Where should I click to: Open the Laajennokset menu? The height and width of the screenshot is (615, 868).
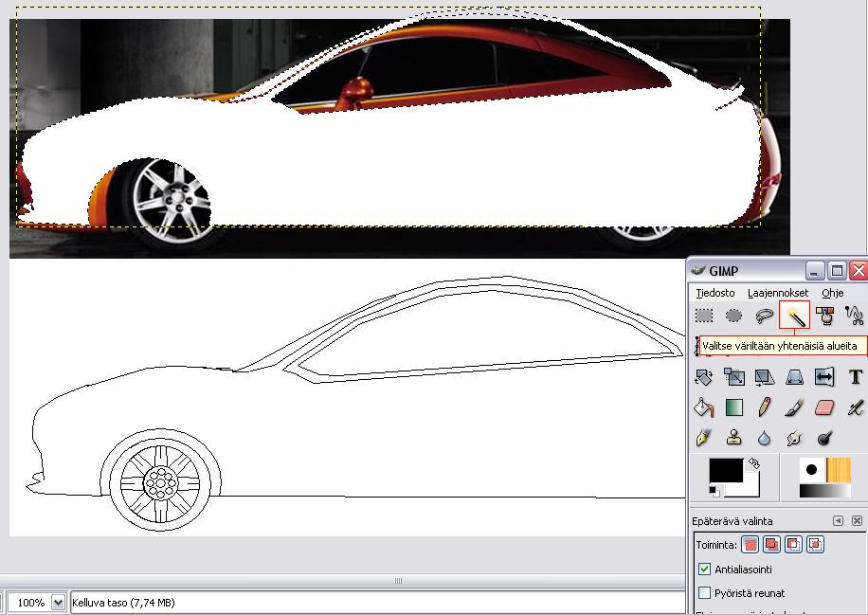(777, 293)
